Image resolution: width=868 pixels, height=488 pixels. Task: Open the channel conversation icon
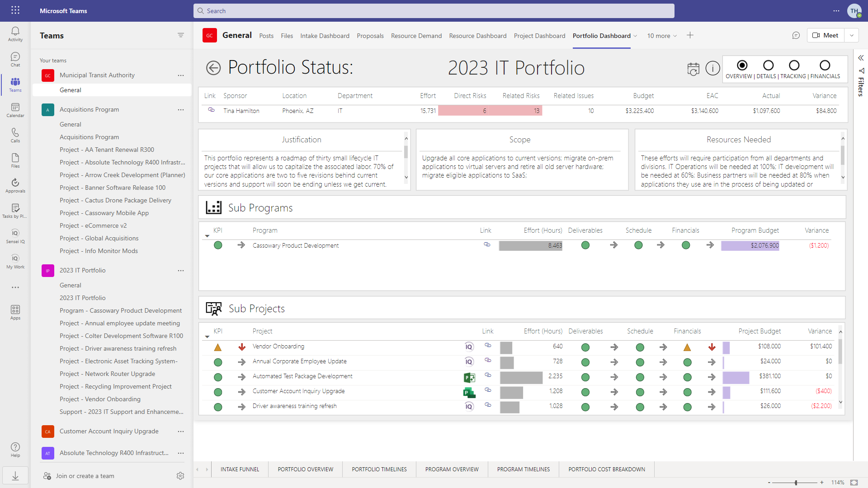pos(796,35)
